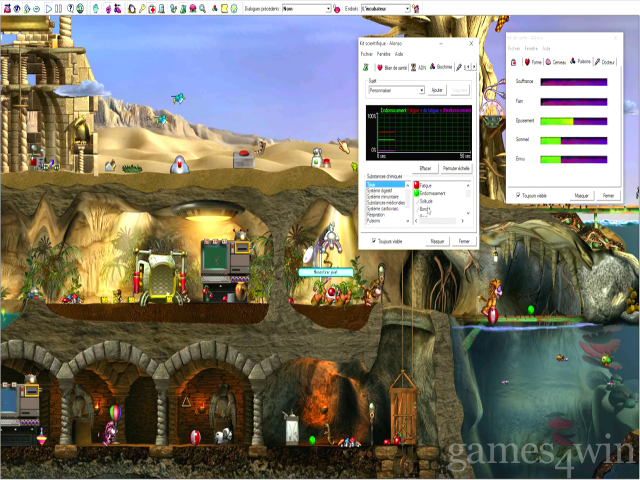640x480 pixels.
Task: Switch to the ADN tab
Action: click(420, 67)
